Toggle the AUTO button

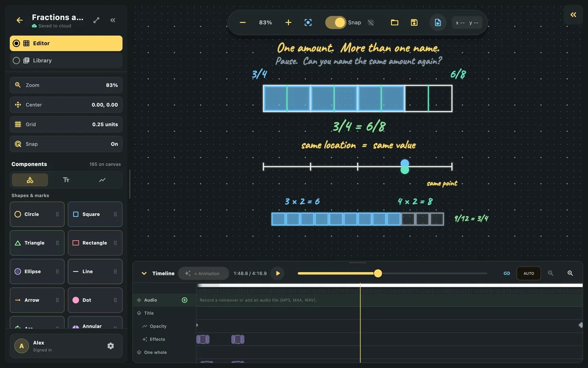[529, 274]
